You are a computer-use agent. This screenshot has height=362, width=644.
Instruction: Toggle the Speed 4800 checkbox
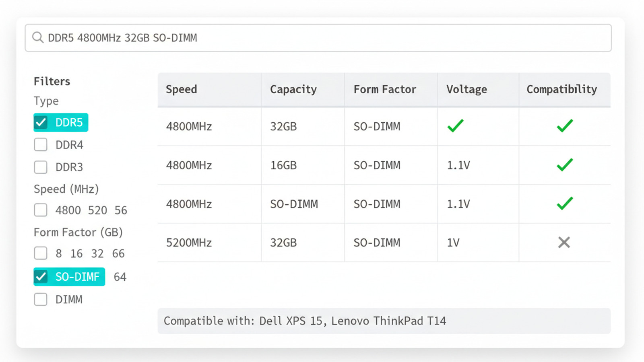click(x=41, y=210)
